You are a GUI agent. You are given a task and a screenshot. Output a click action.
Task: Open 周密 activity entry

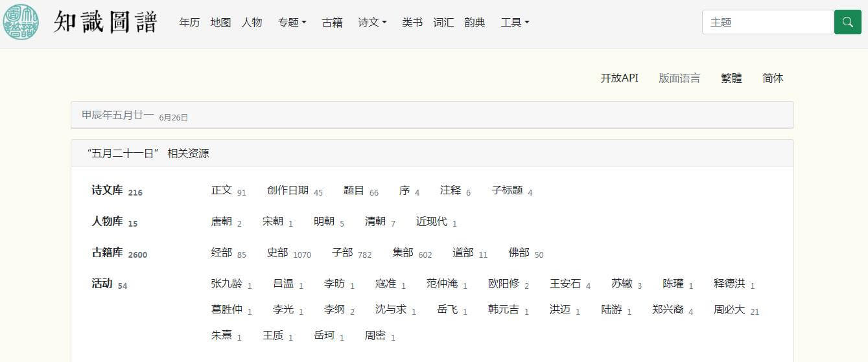pyautogui.click(x=375, y=335)
